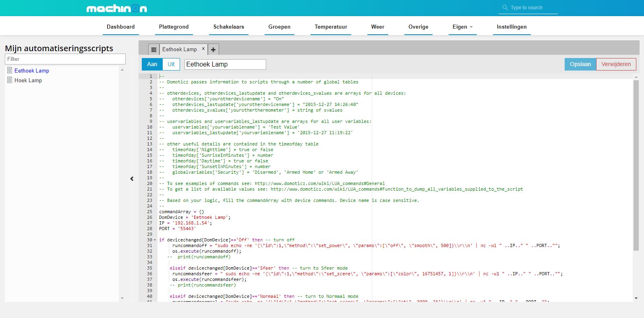Open the Temperatuur page
The width and height of the screenshot is (644, 318).
tap(331, 27)
